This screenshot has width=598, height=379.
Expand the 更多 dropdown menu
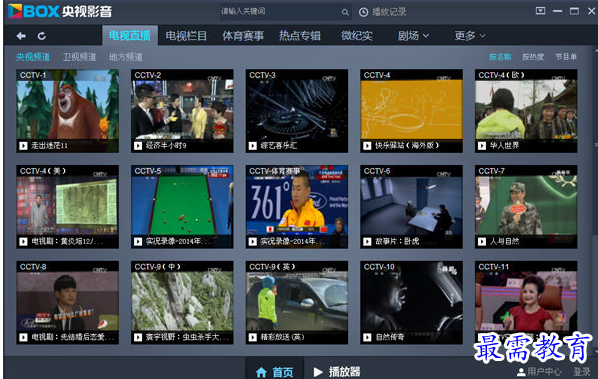[x=470, y=35]
